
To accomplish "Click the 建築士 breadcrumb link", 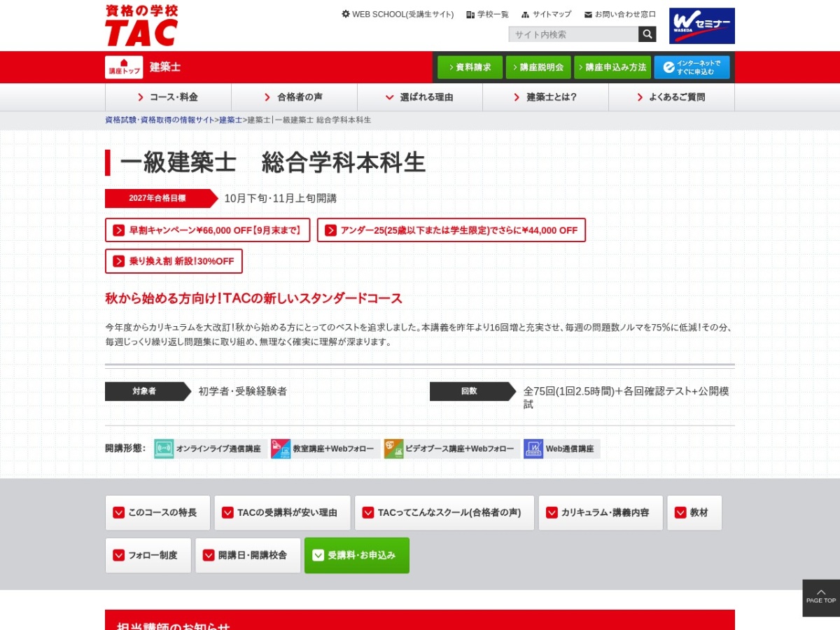I will (x=231, y=120).
